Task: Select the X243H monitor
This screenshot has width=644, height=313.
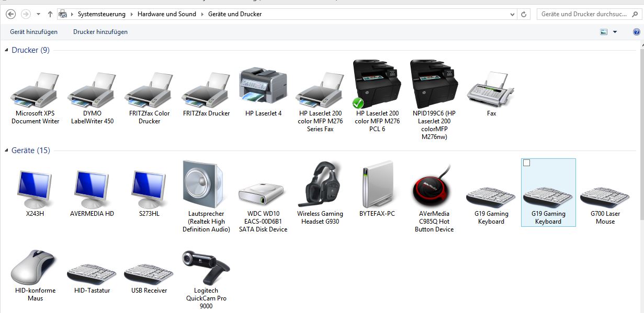Action: coord(35,193)
